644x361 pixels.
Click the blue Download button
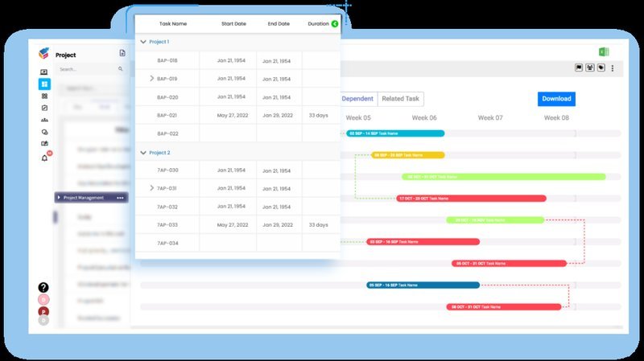click(x=556, y=99)
